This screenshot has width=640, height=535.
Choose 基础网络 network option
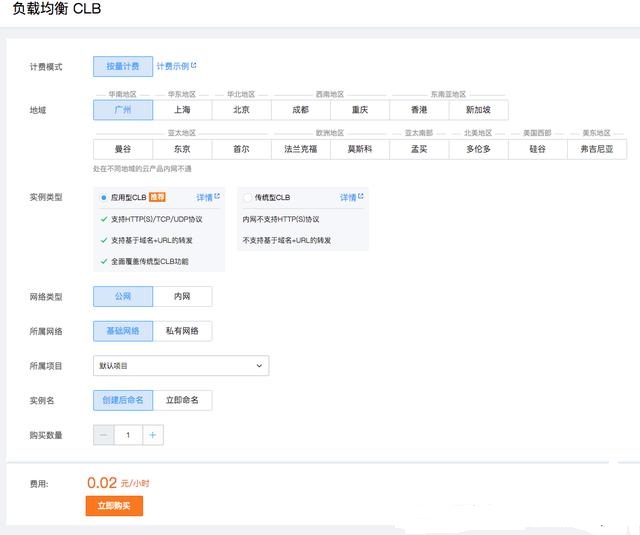click(123, 331)
